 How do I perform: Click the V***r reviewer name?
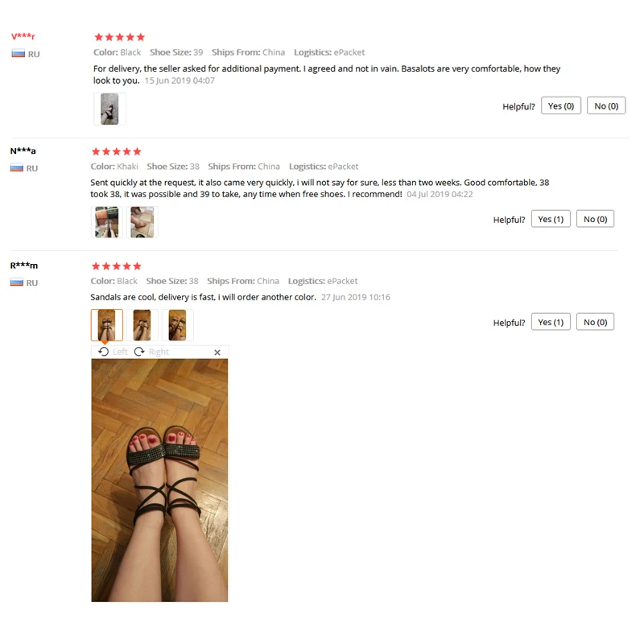(x=23, y=36)
